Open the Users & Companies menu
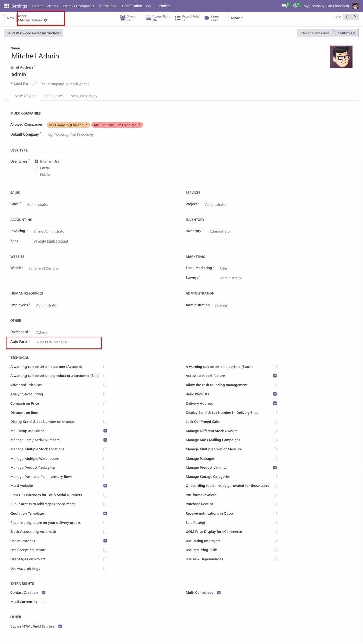Viewport: 363px width, 644px height. coord(78,6)
